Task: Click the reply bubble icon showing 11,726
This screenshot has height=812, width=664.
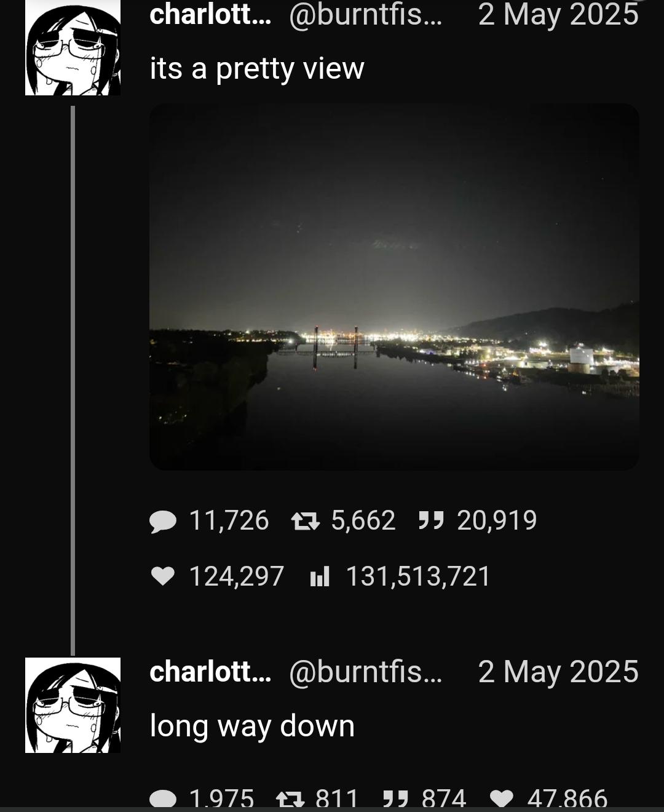Action: (163, 522)
